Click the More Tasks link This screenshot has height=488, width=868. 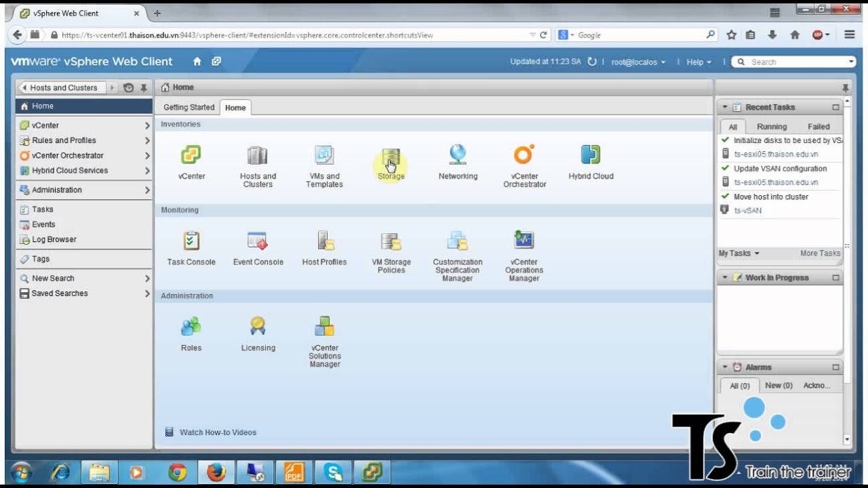820,253
